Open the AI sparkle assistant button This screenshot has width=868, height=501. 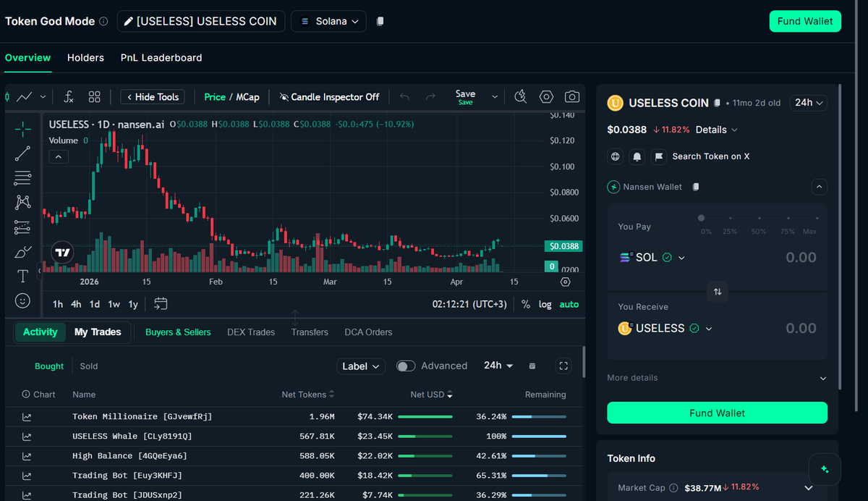click(x=825, y=469)
